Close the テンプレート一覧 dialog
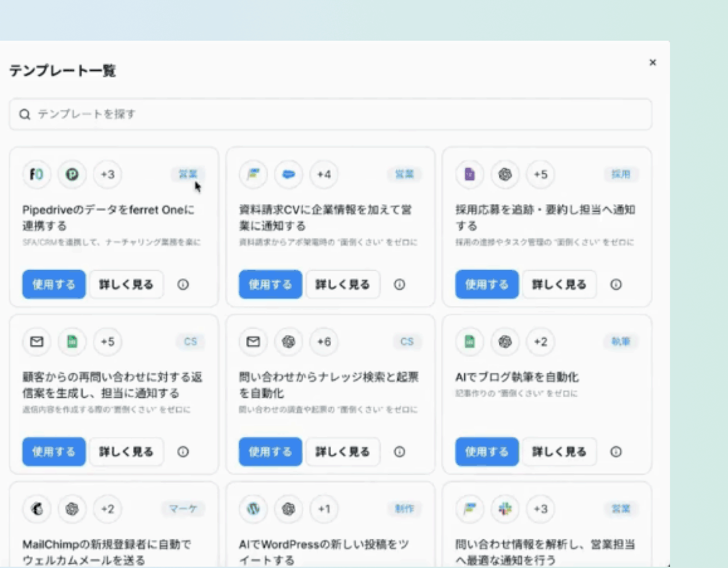This screenshot has width=728, height=568. click(653, 62)
